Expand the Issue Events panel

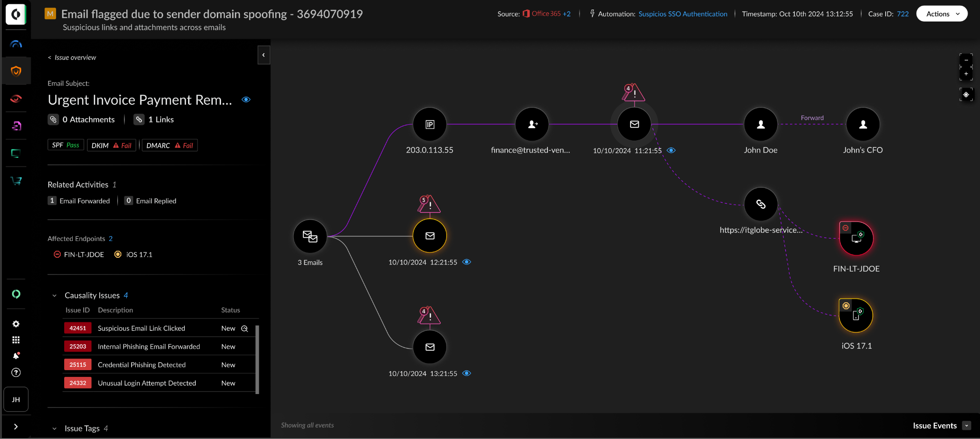pos(967,426)
